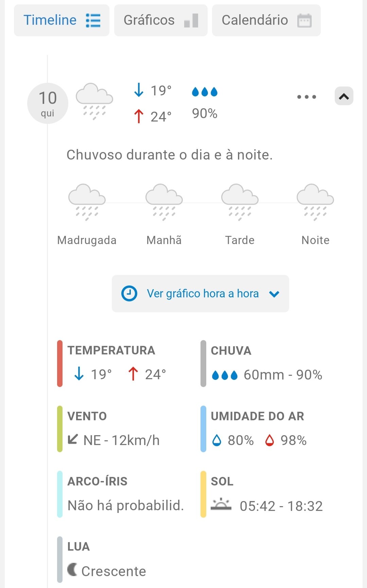
Task: Click the crescent moon icon under LUA
Action: 72,569
